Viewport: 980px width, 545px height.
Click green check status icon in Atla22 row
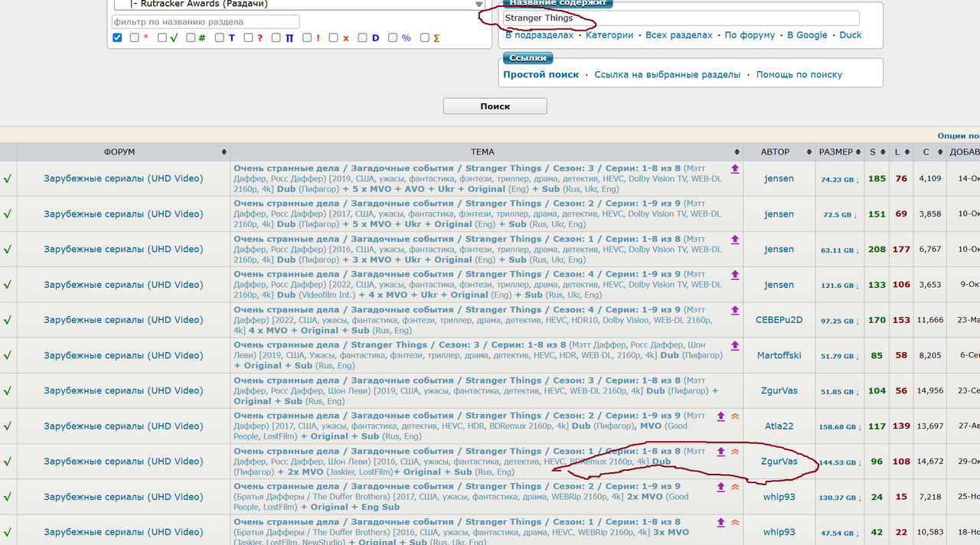coord(8,426)
